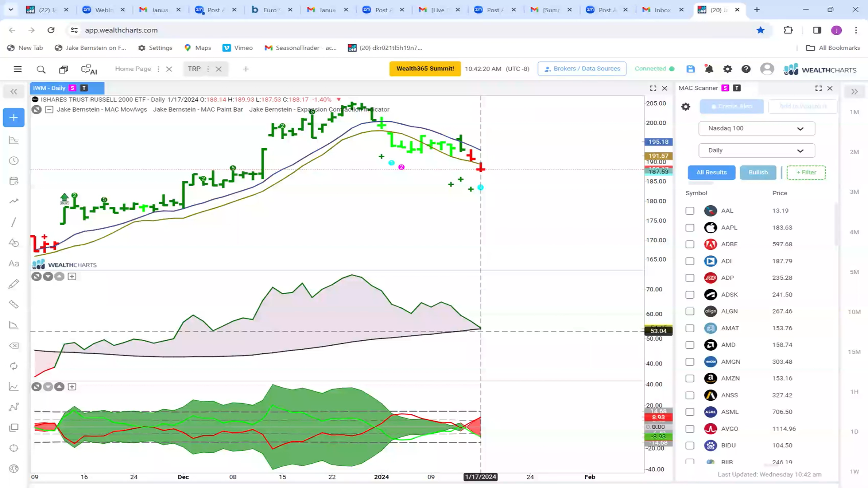Tick the AAPL checkbox
Image resolution: width=868 pixels, height=488 pixels.
690,228
